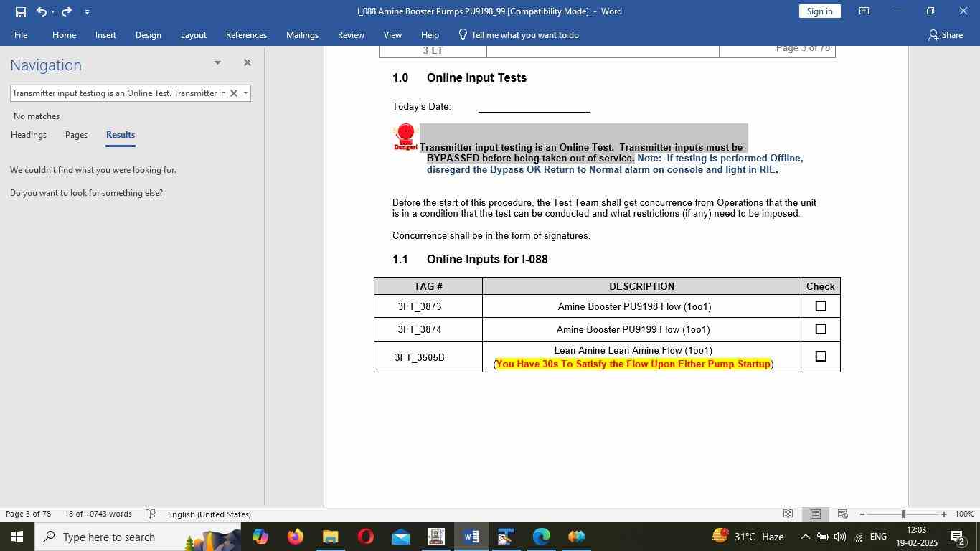Screen dimensions: 980x551
Task: Click the Save icon in title bar
Action: point(20,11)
